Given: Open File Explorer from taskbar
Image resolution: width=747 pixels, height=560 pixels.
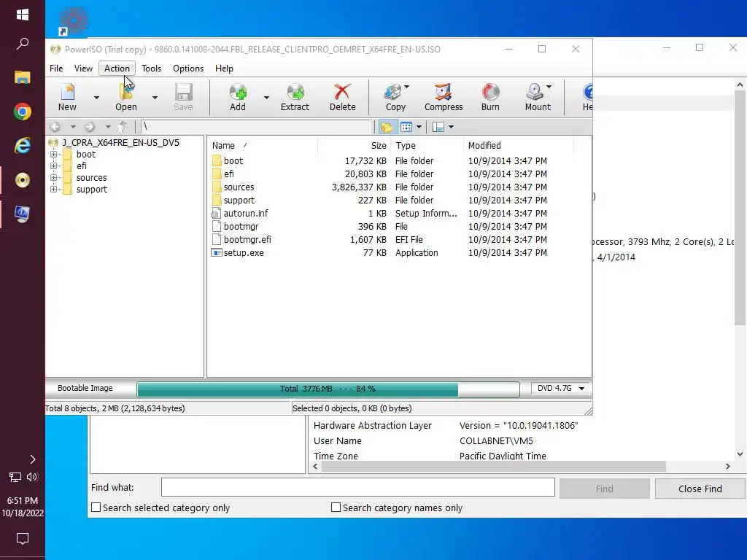Looking at the screenshot, I should (x=23, y=77).
